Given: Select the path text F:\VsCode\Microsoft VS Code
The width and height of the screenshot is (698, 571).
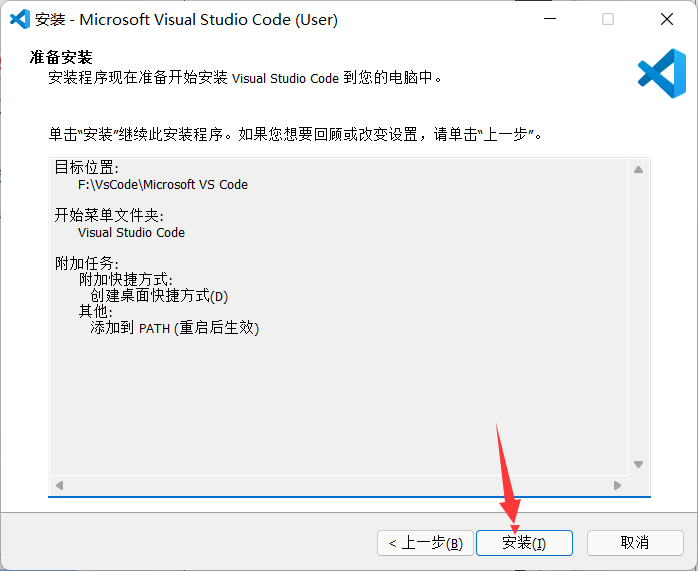Looking at the screenshot, I should [162, 184].
